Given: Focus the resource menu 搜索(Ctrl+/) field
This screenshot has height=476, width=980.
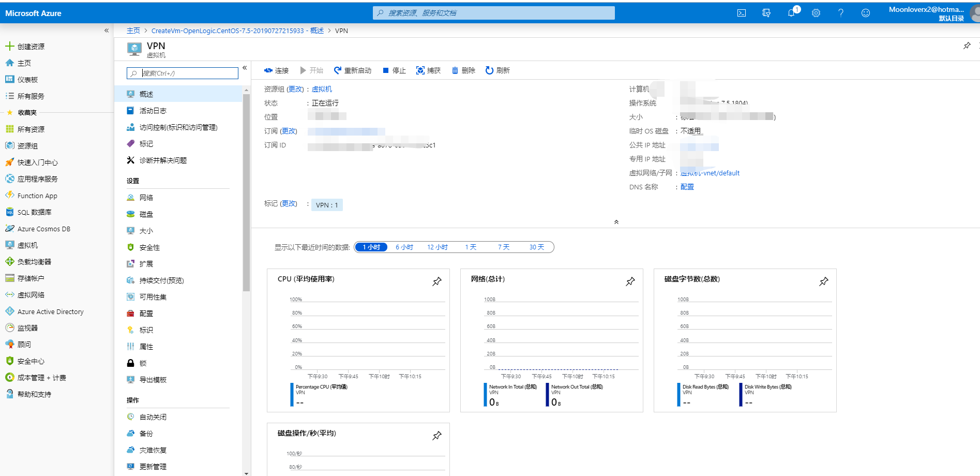Looking at the screenshot, I should coord(183,73).
